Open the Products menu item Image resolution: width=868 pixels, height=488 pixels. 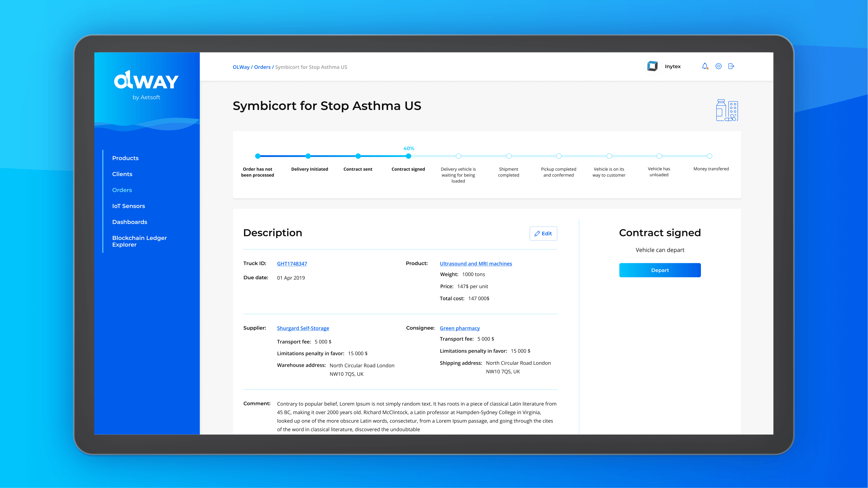125,158
